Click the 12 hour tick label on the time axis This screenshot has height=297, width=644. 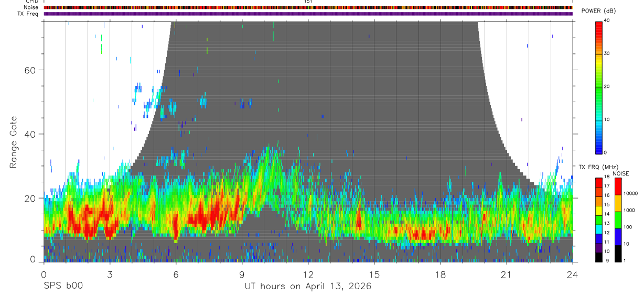(308, 274)
